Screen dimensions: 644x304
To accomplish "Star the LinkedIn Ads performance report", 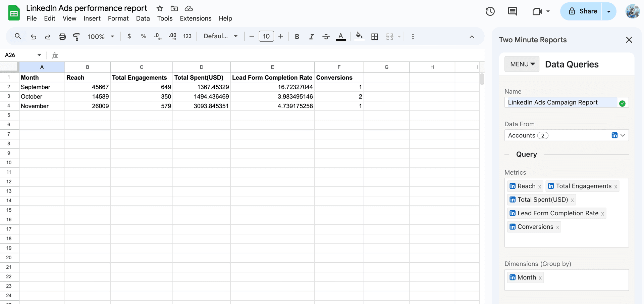I will [160, 8].
